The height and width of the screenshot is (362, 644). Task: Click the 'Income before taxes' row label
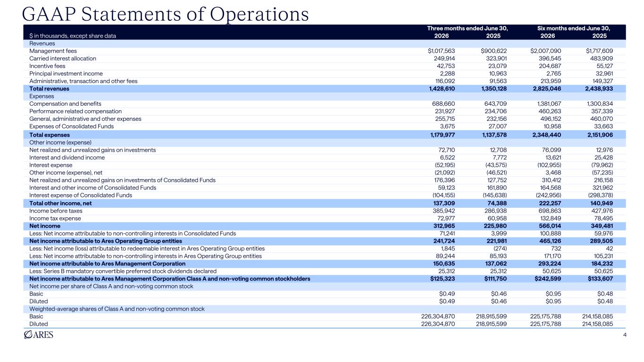click(x=55, y=211)
